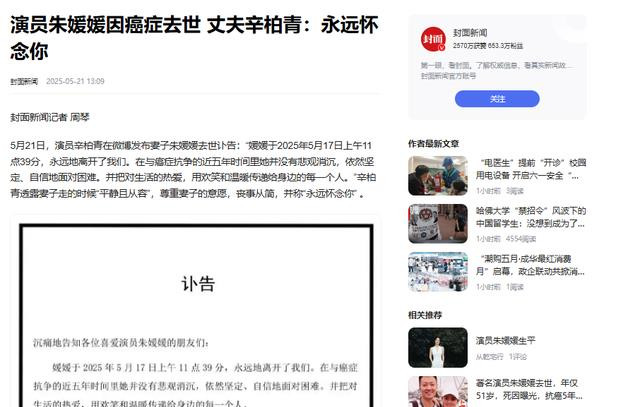The width and height of the screenshot is (640, 407).
Task: Open thumbnail of the 哈佛大学 禁招令 article
Action: click(x=438, y=224)
